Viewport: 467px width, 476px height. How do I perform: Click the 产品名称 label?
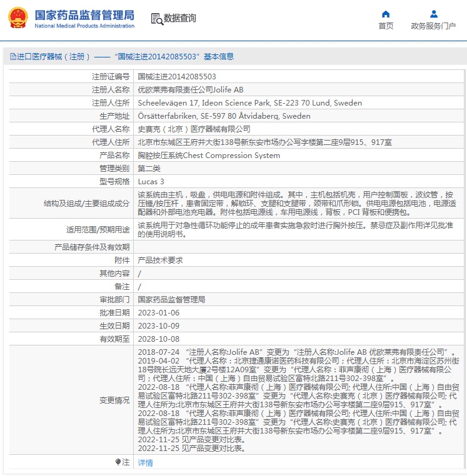tap(114, 155)
